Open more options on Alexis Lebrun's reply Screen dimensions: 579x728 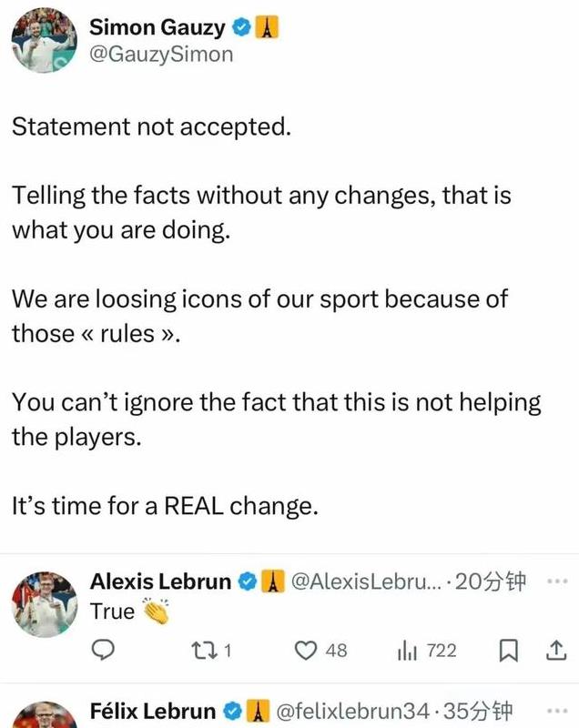[x=554, y=581]
